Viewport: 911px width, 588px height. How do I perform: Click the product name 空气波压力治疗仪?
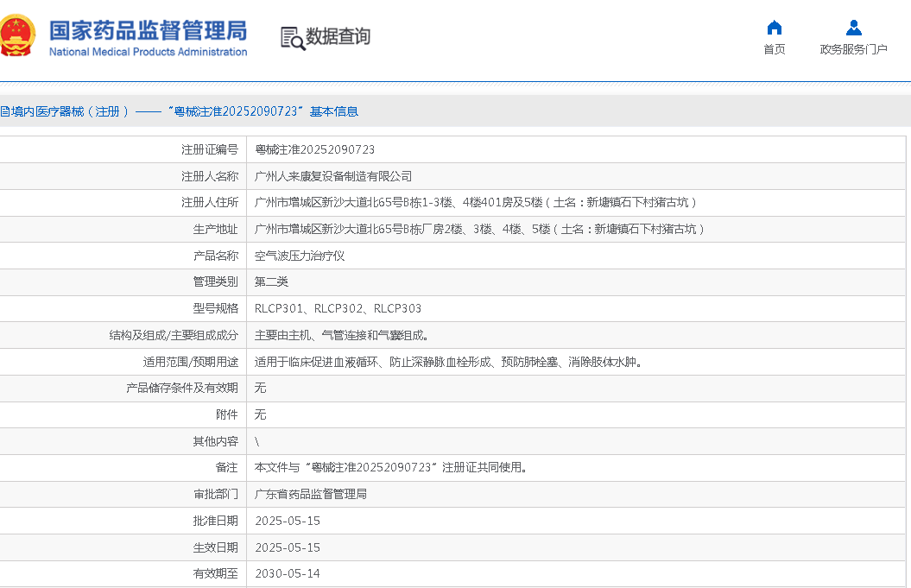pyautogui.click(x=300, y=256)
